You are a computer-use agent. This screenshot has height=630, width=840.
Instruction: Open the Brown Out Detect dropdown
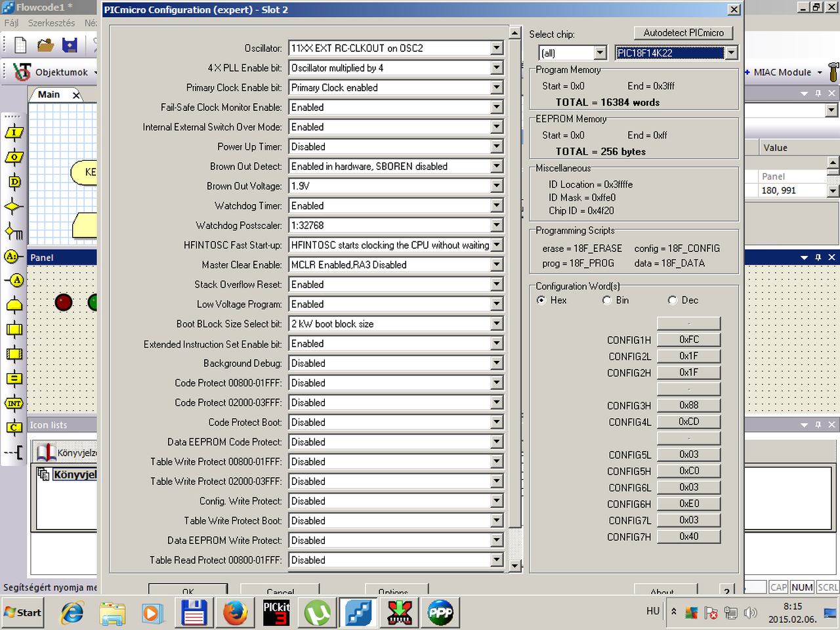coord(497,166)
